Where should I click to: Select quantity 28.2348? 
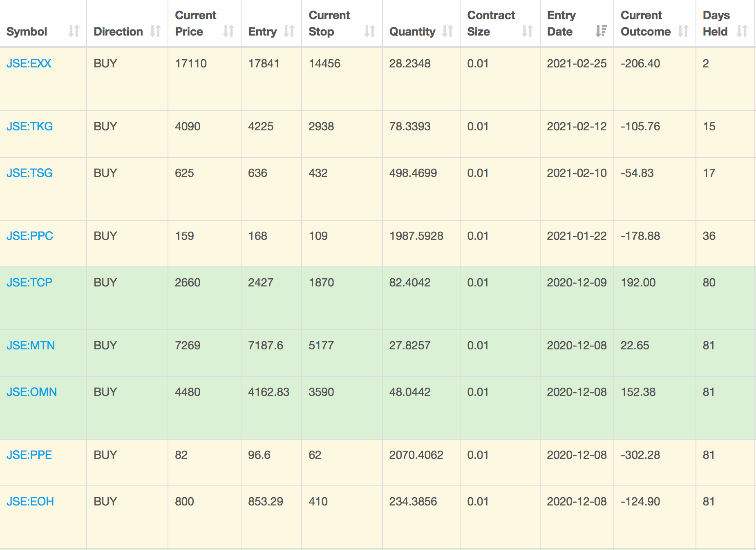[410, 63]
